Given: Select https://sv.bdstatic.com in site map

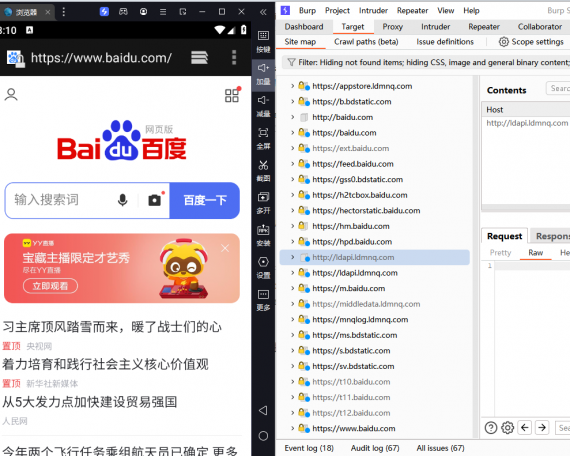Looking at the screenshot, I should click(353, 366).
